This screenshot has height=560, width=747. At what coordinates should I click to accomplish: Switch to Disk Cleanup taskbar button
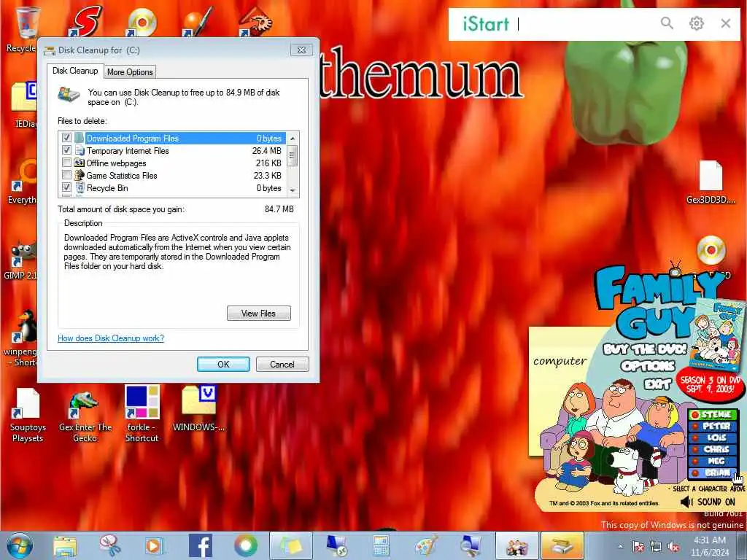point(562,545)
